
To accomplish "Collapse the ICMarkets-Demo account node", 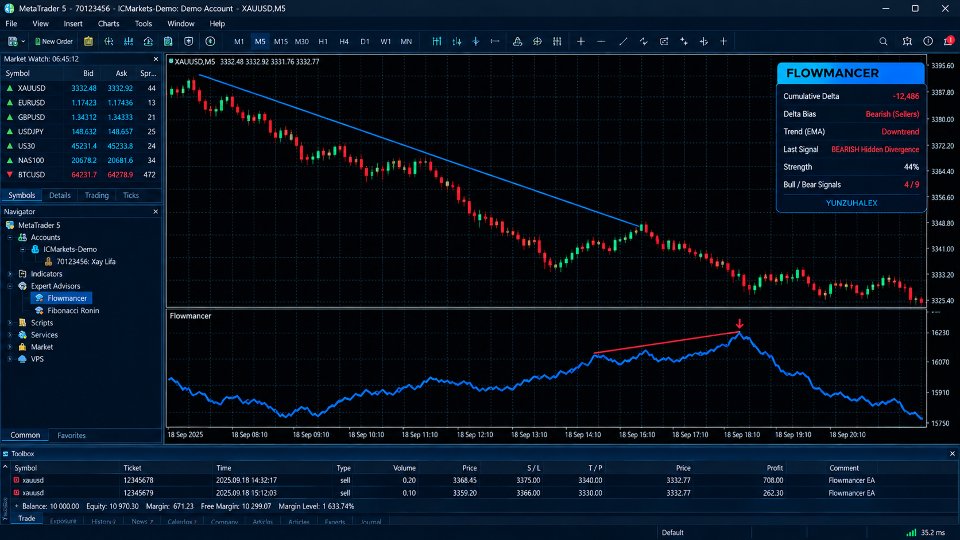I will point(23,250).
